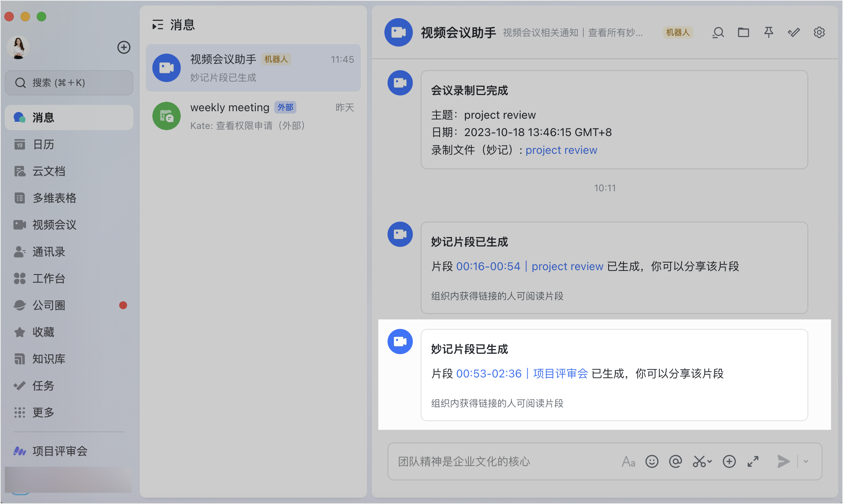Open 云文档 in the sidebar

coord(69,171)
